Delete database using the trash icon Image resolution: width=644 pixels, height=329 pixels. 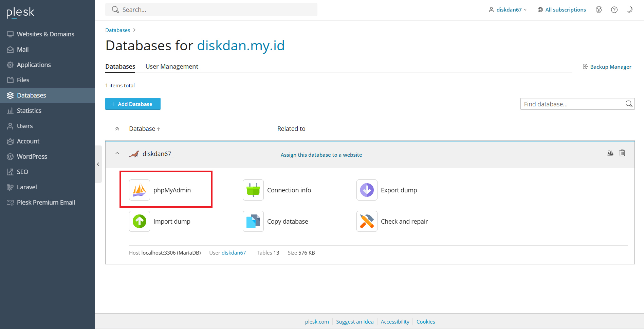(622, 153)
